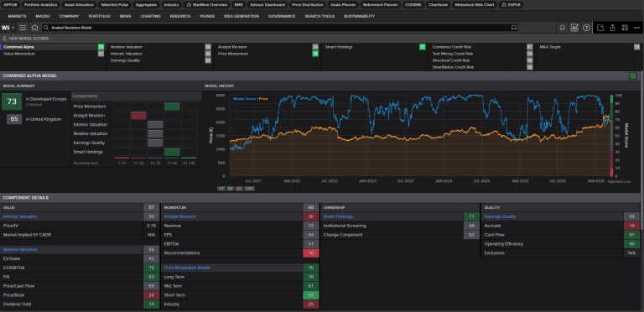
Task: Click the 65 score in United Kingdom
Action: (x=14, y=119)
